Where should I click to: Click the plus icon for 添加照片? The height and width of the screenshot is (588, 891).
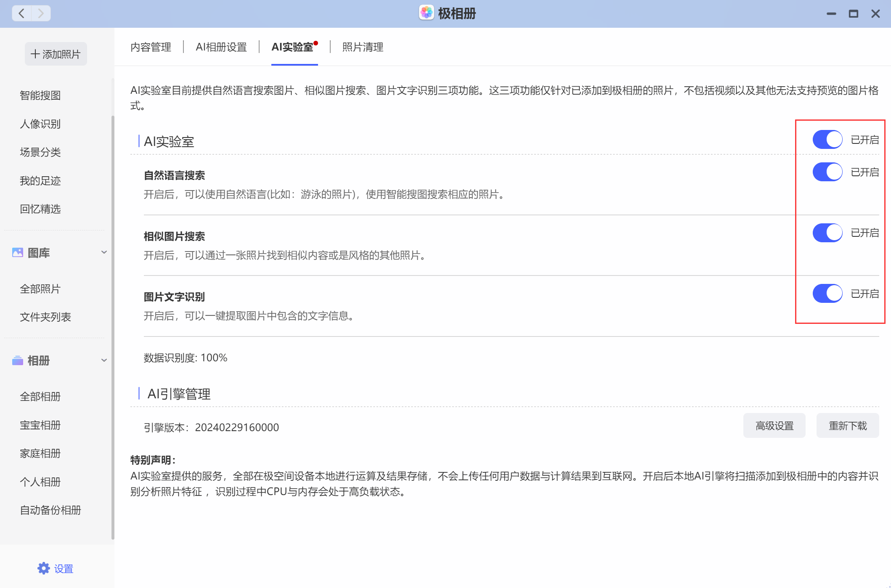[35, 54]
